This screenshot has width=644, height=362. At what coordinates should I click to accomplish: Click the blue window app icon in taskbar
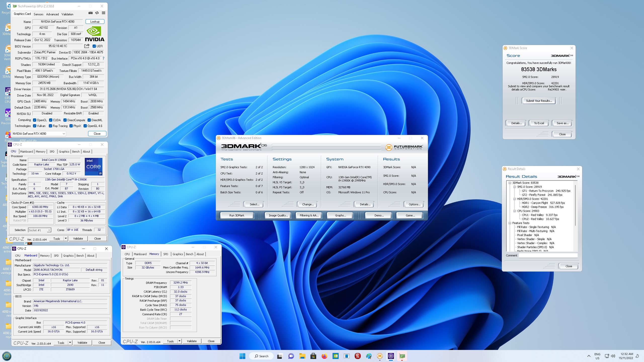[x=346, y=356]
